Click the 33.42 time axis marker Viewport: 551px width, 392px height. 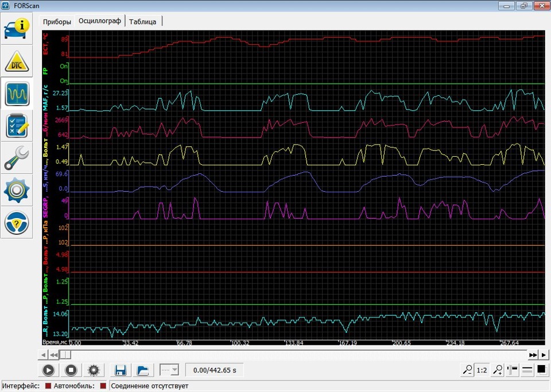pos(131,343)
